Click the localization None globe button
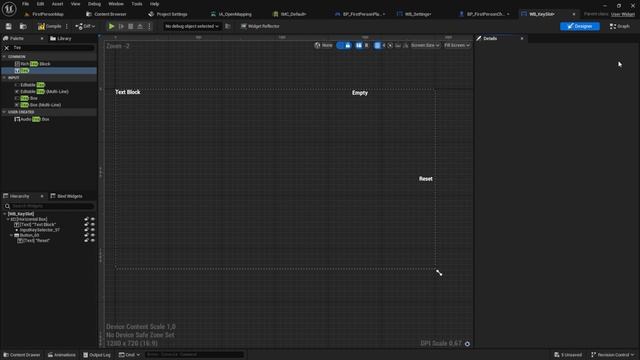The height and width of the screenshot is (360, 640). click(x=323, y=45)
